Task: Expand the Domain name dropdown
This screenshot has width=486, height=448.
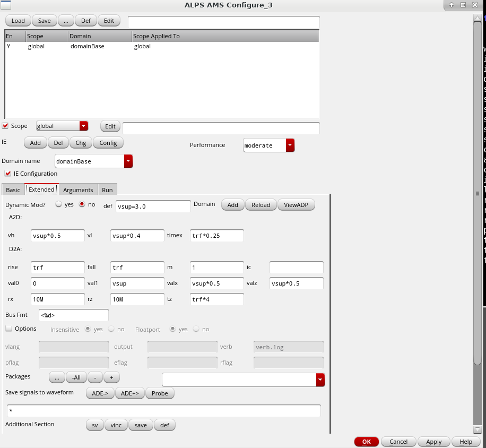Action: point(128,161)
